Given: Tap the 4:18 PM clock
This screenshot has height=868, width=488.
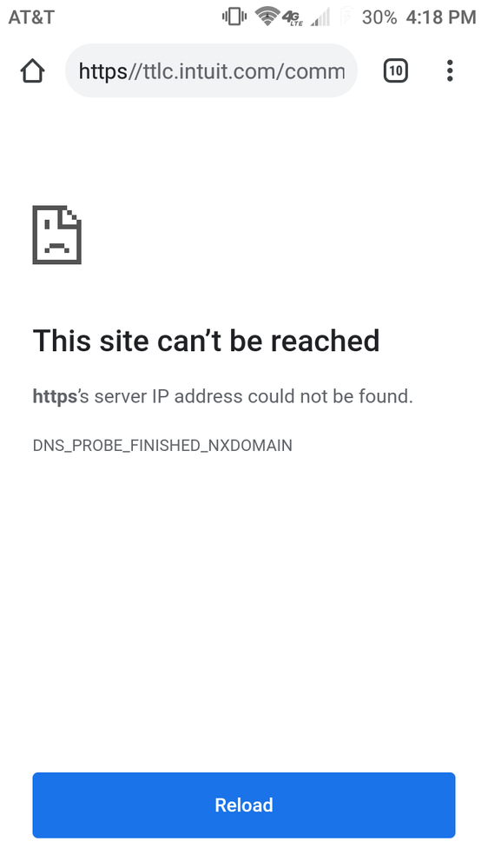Looking at the screenshot, I should pyautogui.click(x=441, y=17).
